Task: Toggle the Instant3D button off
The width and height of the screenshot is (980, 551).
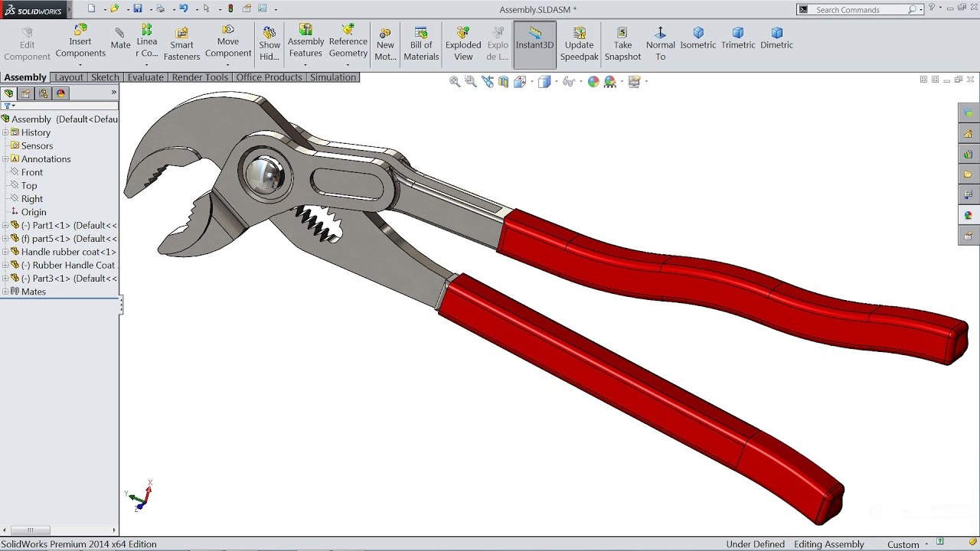Action: pyautogui.click(x=534, y=44)
